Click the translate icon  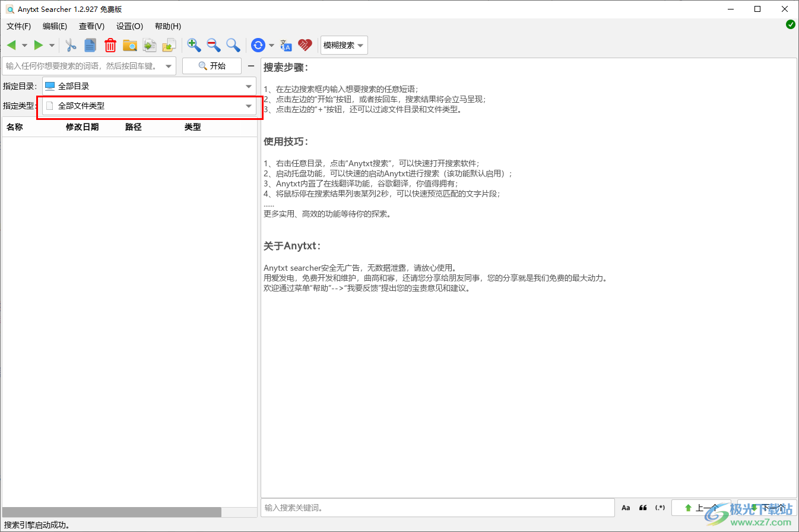click(286, 45)
